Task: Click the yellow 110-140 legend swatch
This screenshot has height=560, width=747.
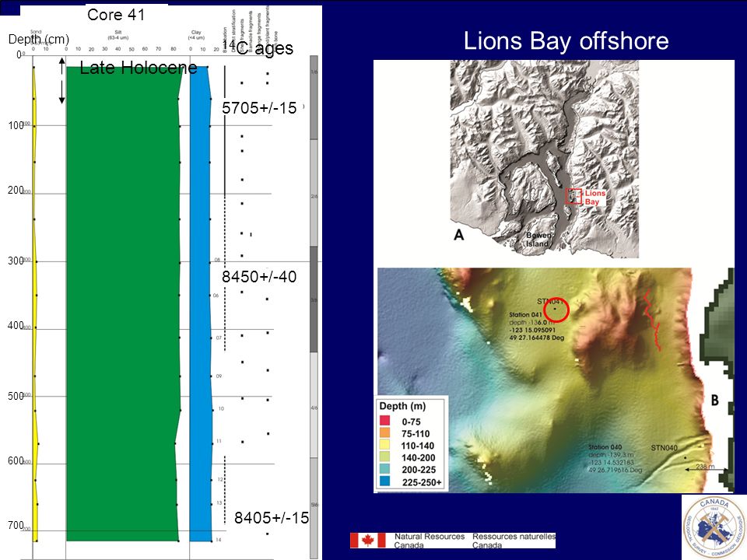Action: (384, 445)
